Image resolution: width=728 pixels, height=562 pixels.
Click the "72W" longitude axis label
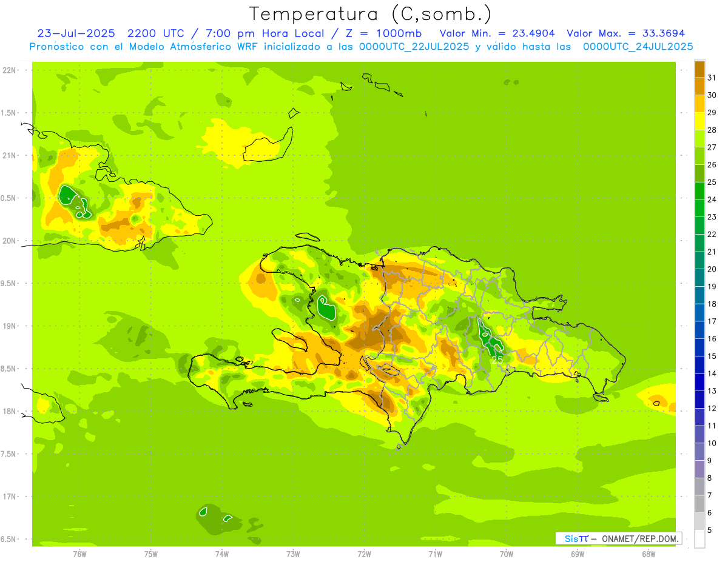[364, 554]
